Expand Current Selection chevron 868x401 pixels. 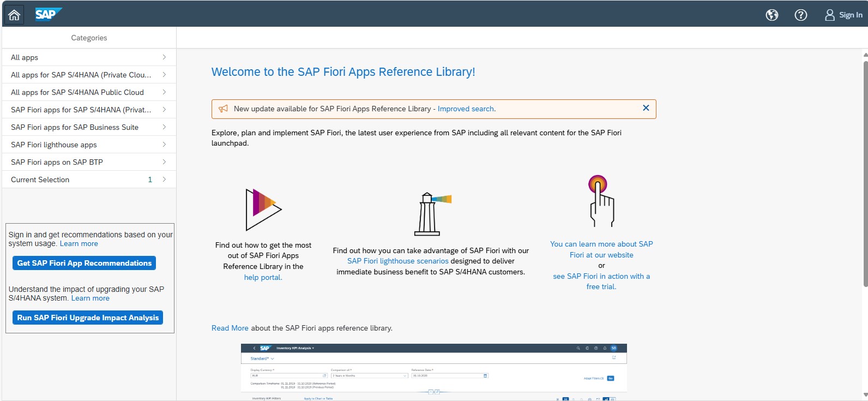coord(164,179)
